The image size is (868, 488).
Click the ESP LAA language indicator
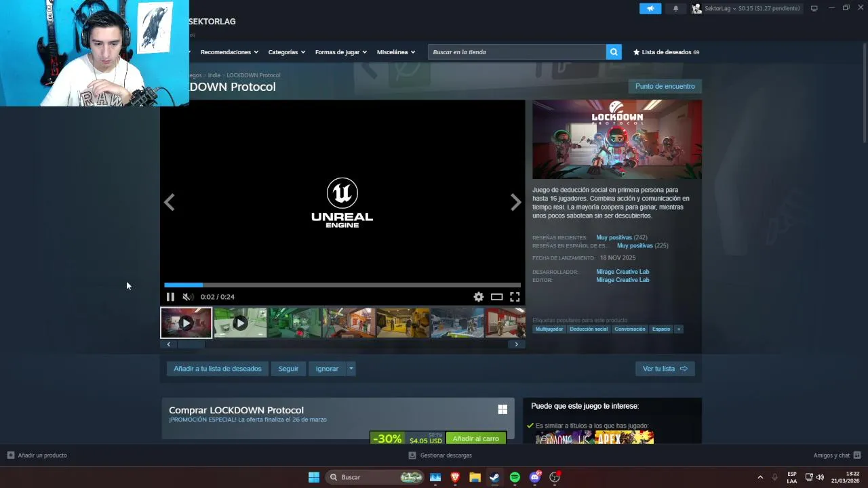point(792,477)
